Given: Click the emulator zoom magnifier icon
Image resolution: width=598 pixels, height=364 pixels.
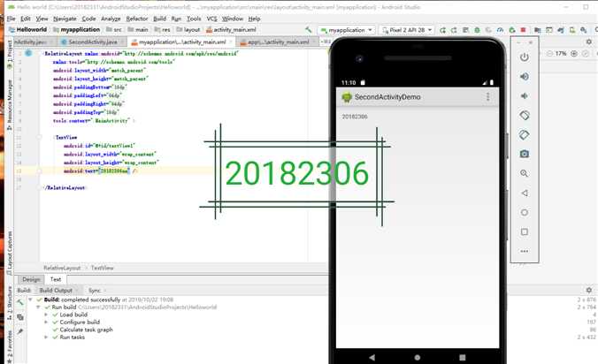Looking at the screenshot, I should [x=525, y=174].
